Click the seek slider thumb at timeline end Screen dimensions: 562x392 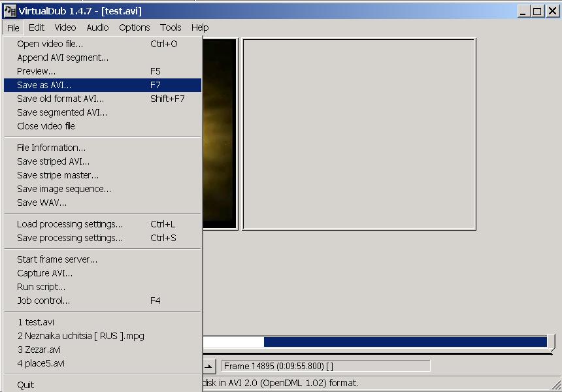coord(551,342)
